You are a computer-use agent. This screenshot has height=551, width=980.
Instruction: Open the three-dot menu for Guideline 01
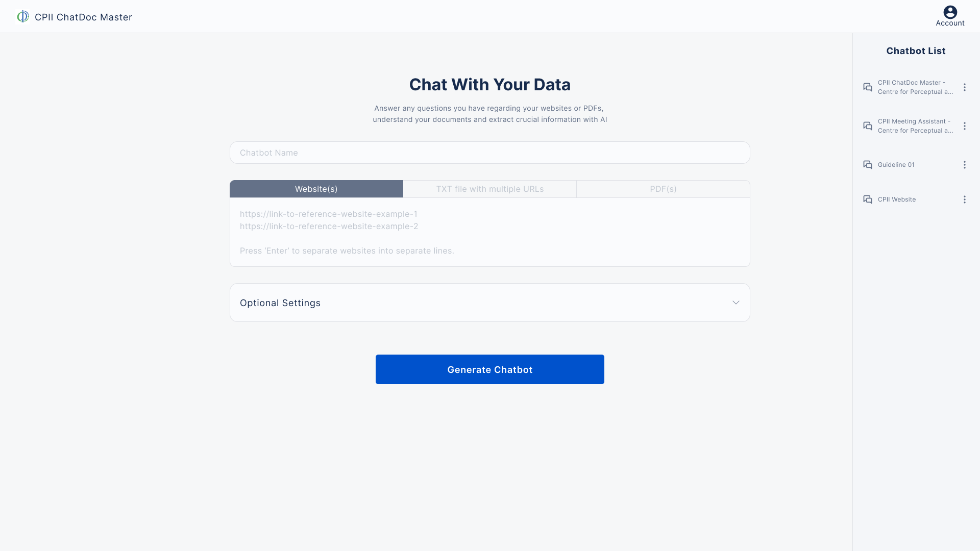pos(965,165)
